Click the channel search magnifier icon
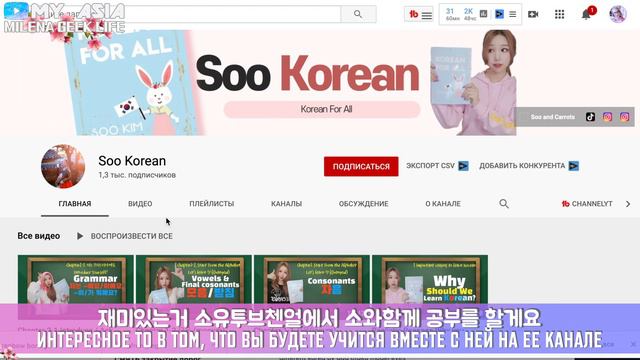640x360 pixels. tap(504, 204)
